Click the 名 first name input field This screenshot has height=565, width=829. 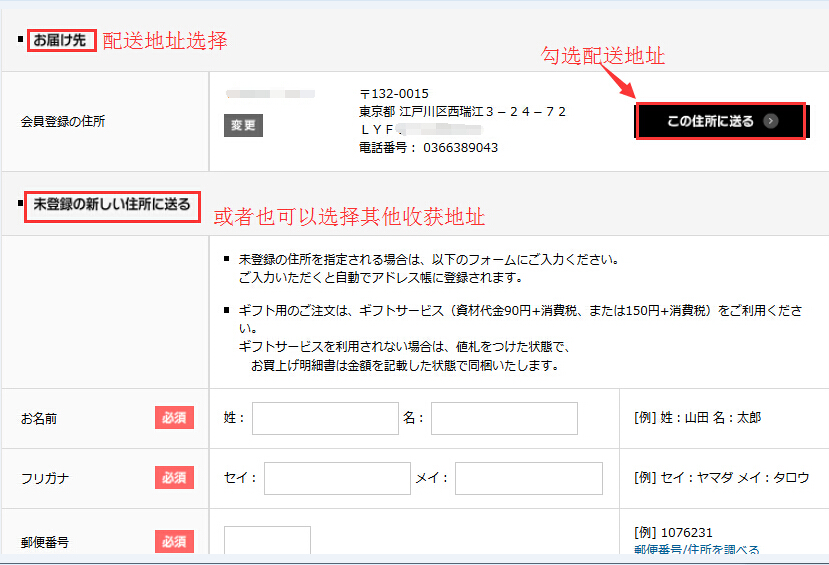click(x=504, y=418)
